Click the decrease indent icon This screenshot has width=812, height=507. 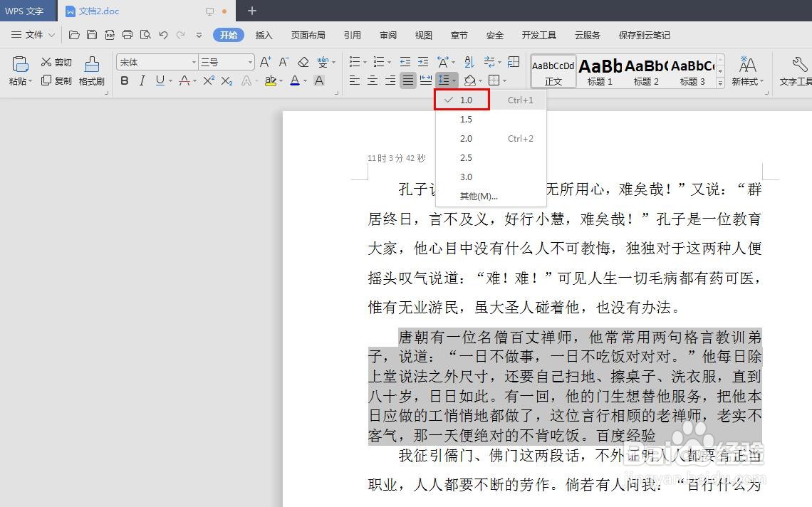(405, 61)
